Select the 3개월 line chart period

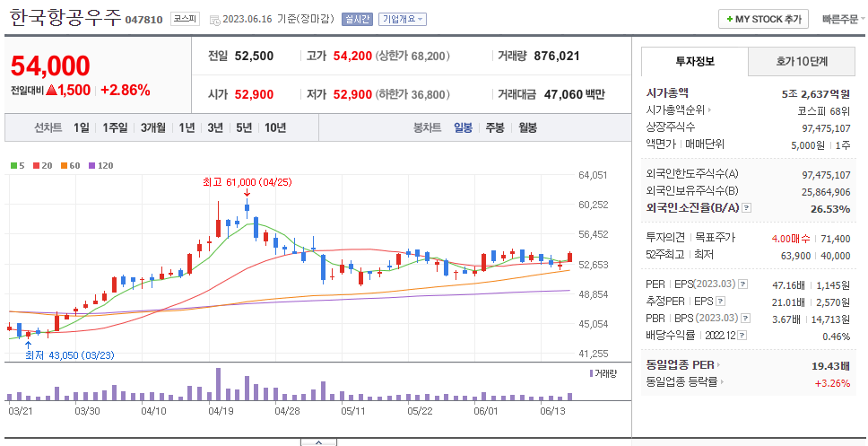[152, 128]
